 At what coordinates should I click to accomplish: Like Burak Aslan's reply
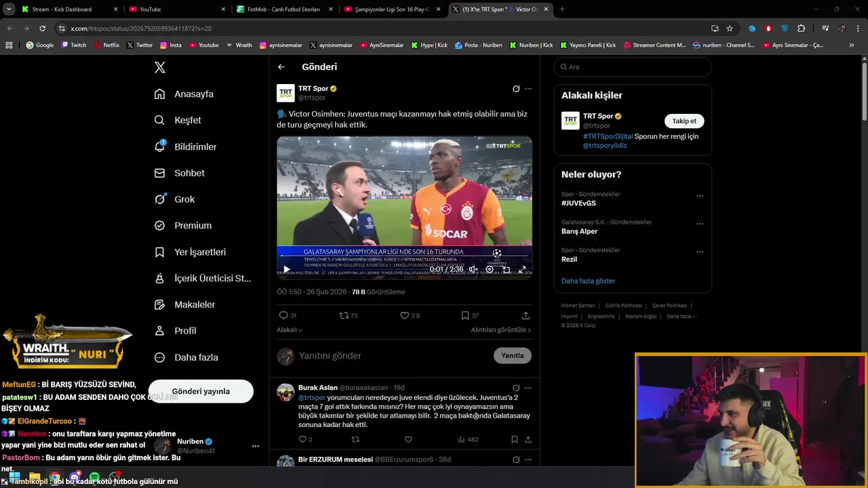coord(408,440)
